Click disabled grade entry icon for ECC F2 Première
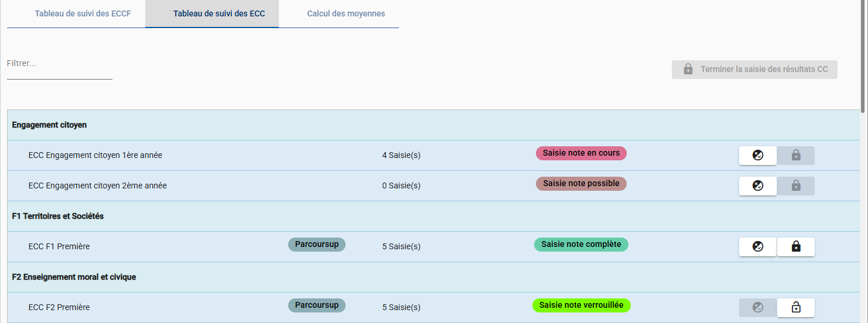Screen dimensions: 868x323 [x=758, y=307]
